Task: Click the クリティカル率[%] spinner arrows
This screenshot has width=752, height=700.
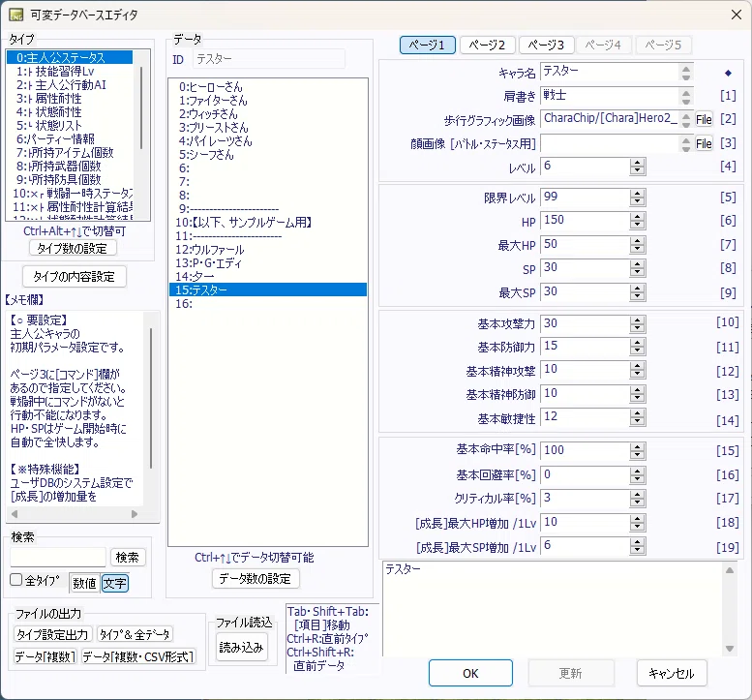Action: coord(638,499)
